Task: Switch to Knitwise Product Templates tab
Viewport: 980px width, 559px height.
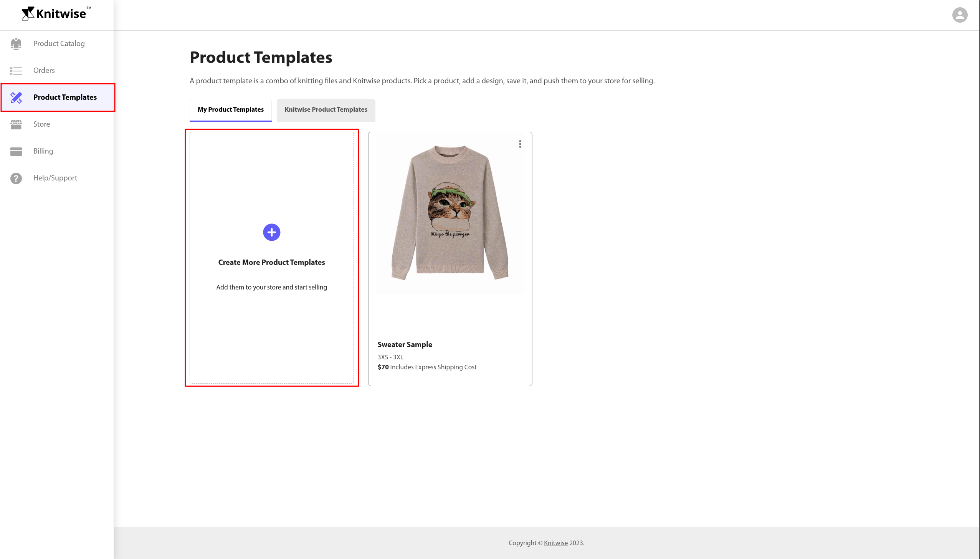Action: [x=326, y=110]
